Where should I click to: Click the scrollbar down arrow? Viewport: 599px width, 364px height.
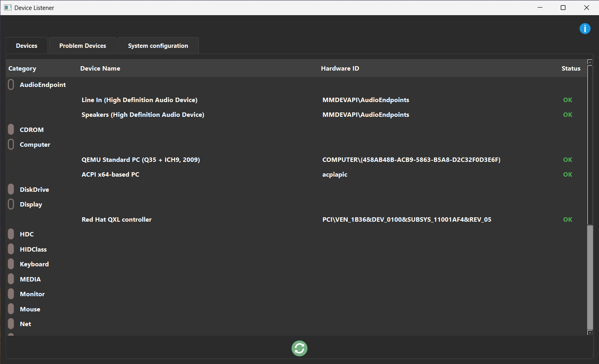590,333
